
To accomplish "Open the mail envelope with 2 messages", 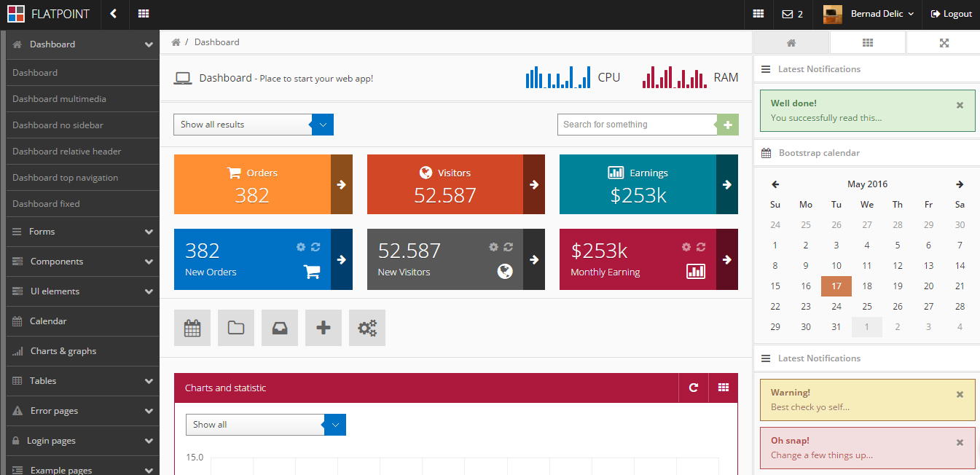I will (x=793, y=14).
